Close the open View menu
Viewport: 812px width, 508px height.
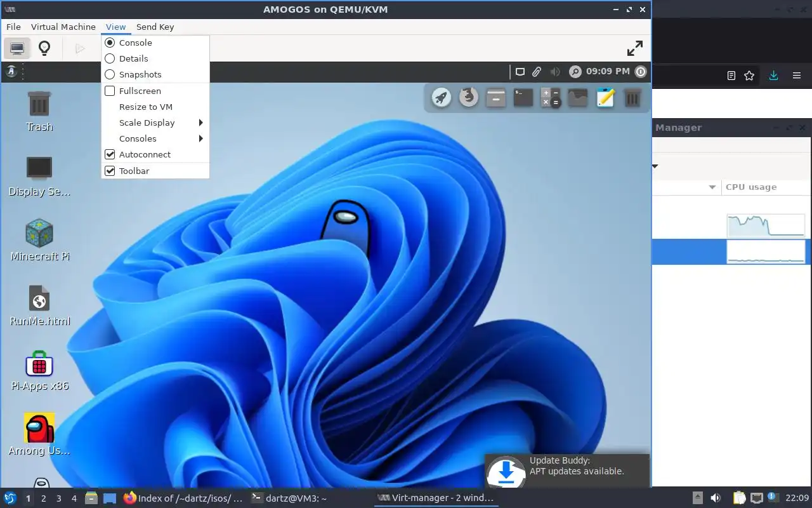pyautogui.click(x=116, y=27)
